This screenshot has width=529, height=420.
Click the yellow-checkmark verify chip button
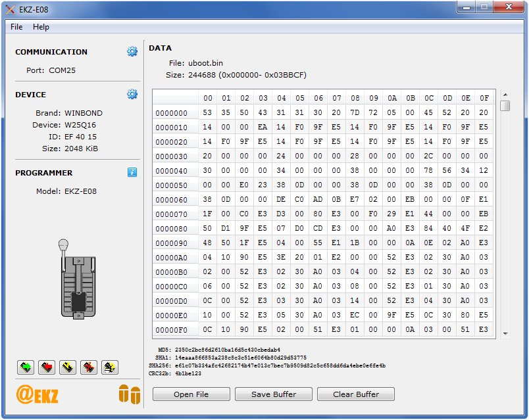coord(68,367)
